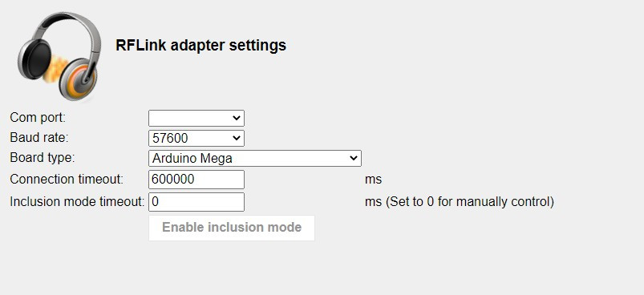This screenshot has width=644, height=295.
Task: Click the chevron arrow on Baud rate dropdown
Action: point(236,138)
